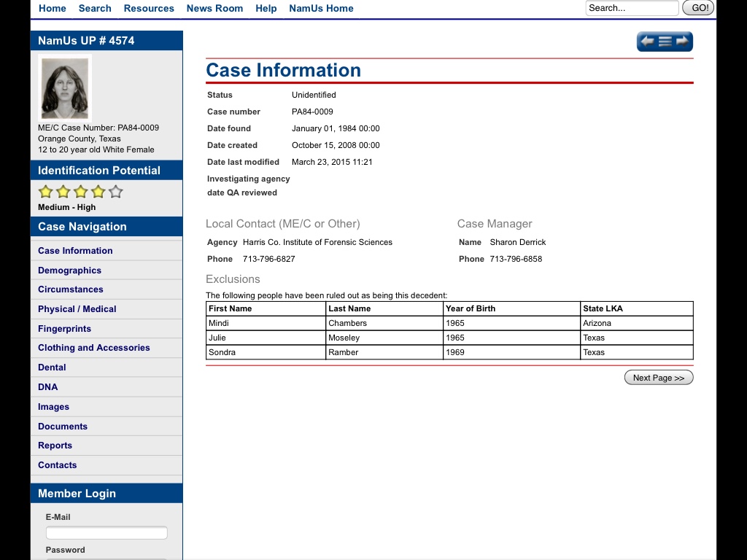Viewport: 747px width, 560px height.
Task: Click the GO! search button
Action: point(699,8)
